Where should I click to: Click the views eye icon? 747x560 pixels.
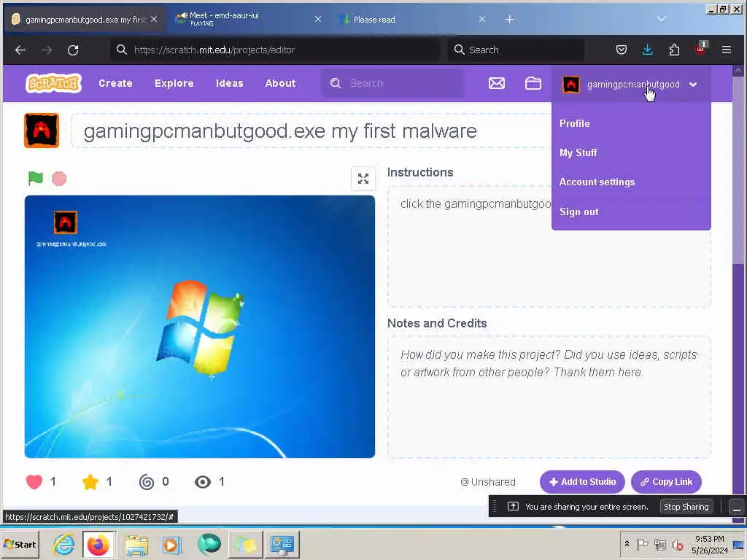pos(203,482)
